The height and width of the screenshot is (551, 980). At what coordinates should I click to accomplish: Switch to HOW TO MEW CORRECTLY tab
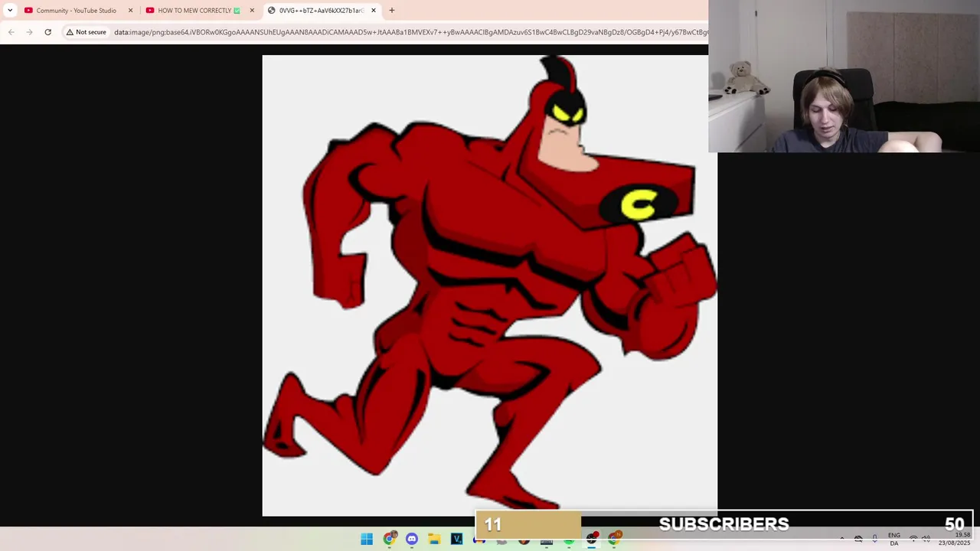point(198,10)
